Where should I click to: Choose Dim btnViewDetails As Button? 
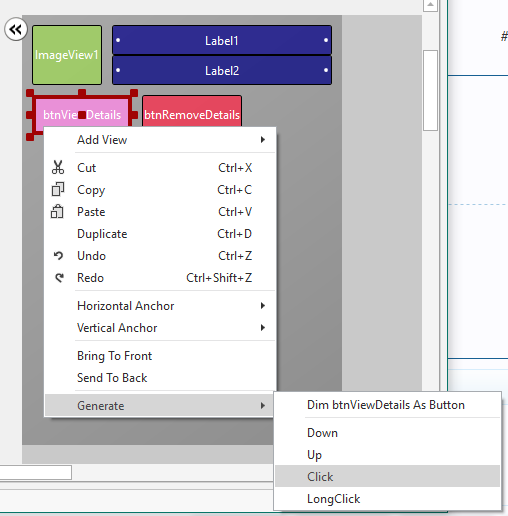tap(387, 405)
